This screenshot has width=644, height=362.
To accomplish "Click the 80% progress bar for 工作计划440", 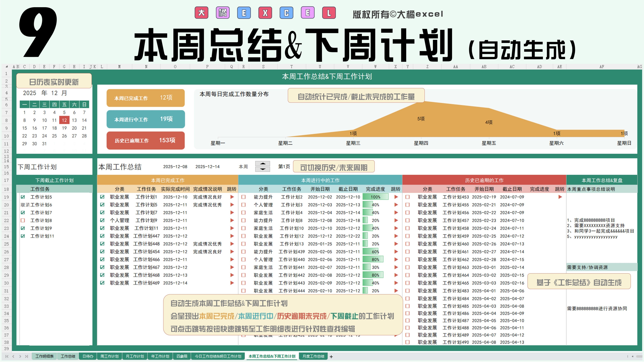I will 373,259.
